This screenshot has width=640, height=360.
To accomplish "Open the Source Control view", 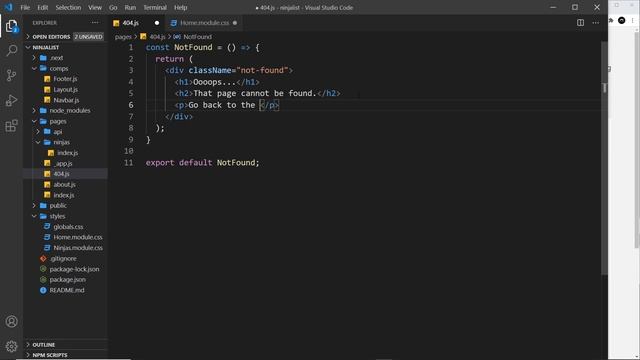I will tap(11, 76).
